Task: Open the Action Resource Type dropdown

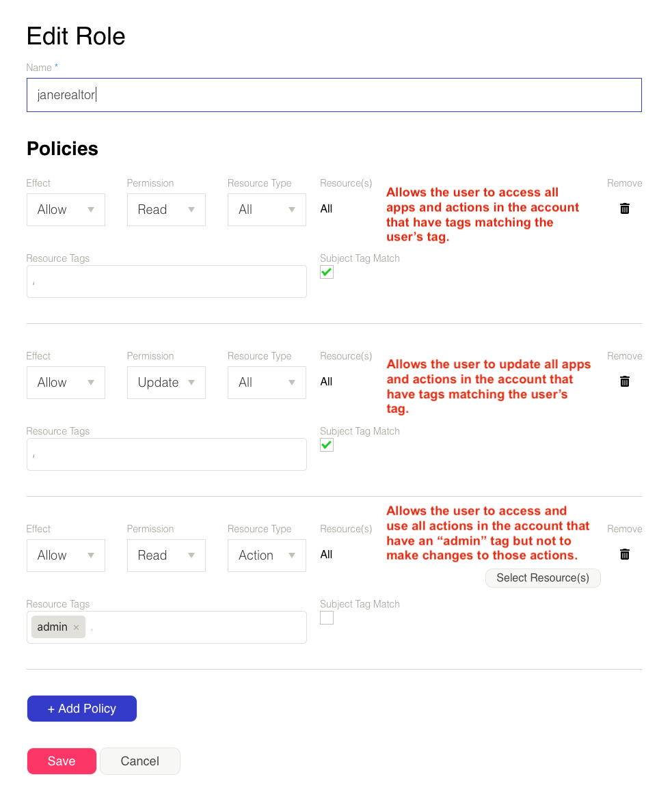Action: click(267, 556)
